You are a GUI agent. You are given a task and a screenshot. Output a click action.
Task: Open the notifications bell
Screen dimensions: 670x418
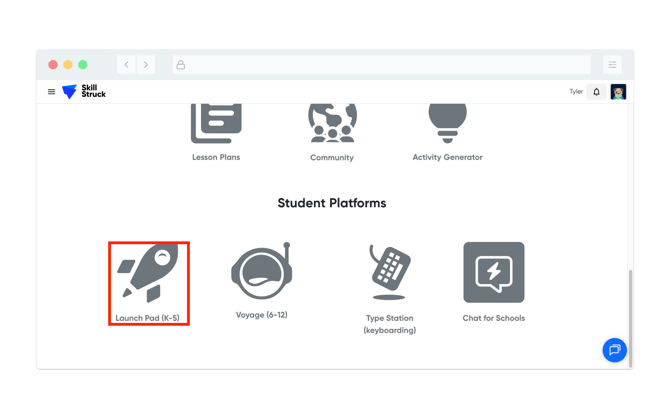(597, 92)
